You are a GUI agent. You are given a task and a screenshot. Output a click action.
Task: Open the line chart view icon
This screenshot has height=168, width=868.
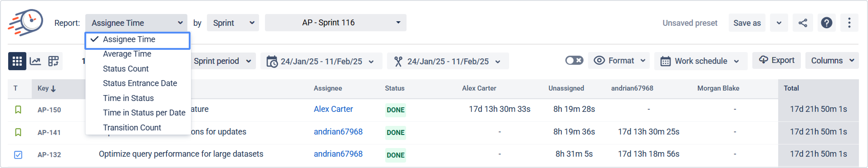(x=35, y=61)
